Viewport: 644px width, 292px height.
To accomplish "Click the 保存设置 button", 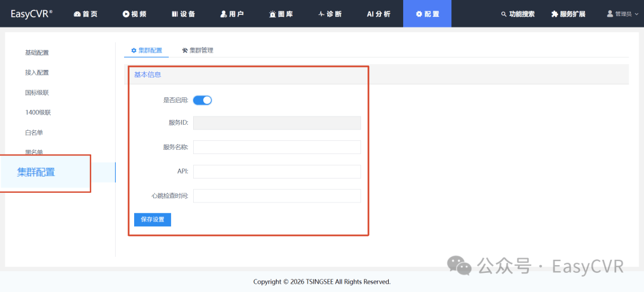I will click(153, 220).
